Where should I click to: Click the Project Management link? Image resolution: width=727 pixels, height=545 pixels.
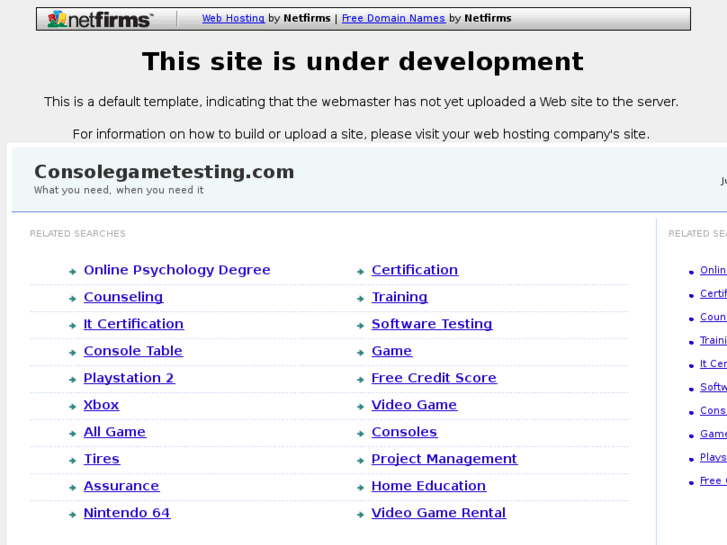click(x=444, y=459)
